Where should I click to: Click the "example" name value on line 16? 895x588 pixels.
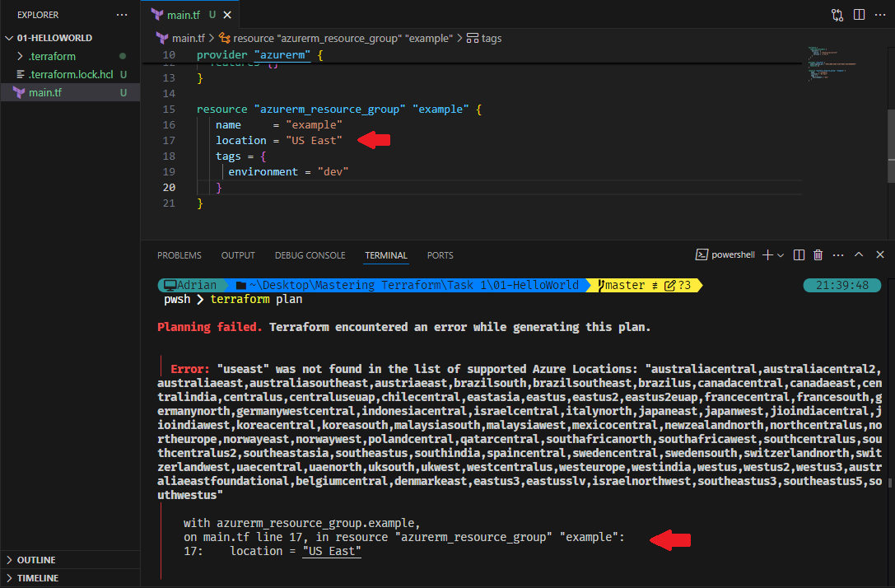[314, 124]
